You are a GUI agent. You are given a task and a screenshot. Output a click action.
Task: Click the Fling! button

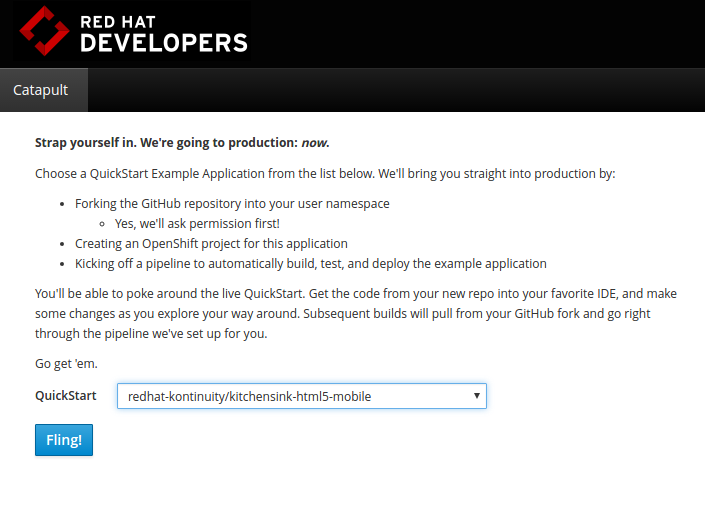pyautogui.click(x=64, y=440)
